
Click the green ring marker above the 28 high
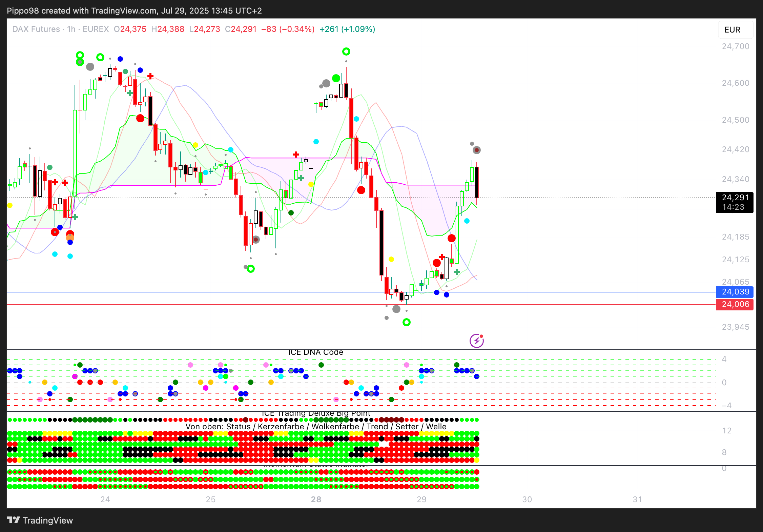coord(346,52)
